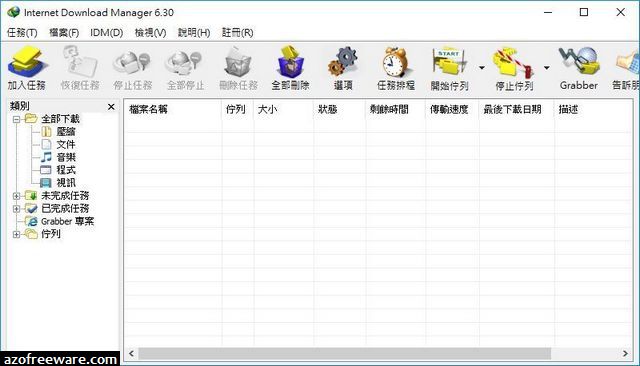Select the 壓縮 category
This screenshot has height=366, width=640.
click(65, 132)
